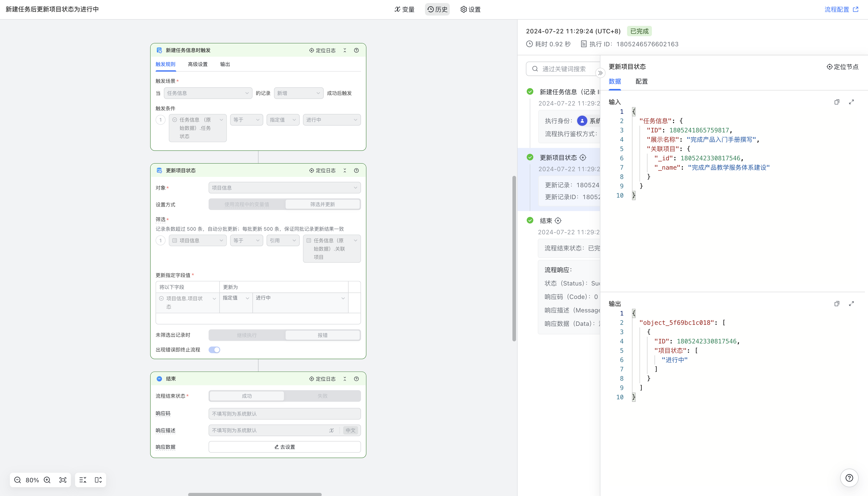Switch 响应描述 language via 中文 tag
Viewport: 868px width, 496px height.
350,430
